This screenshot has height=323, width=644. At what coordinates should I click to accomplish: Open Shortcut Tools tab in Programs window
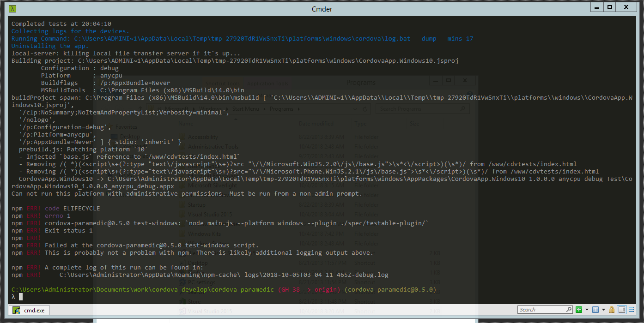pyautogui.click(x=223, y=83)
